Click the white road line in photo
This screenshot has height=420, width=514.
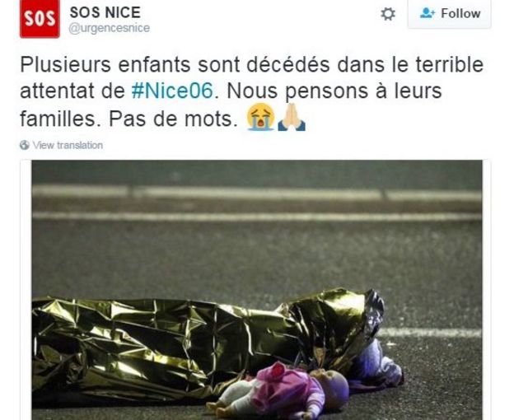[x=257, y=217]
